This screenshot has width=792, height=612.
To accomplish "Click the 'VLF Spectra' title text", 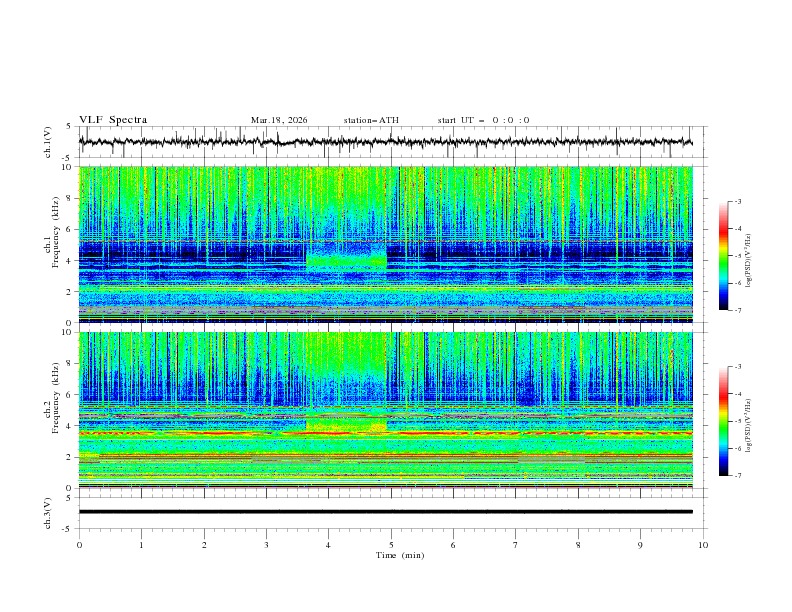I will 113,120.
